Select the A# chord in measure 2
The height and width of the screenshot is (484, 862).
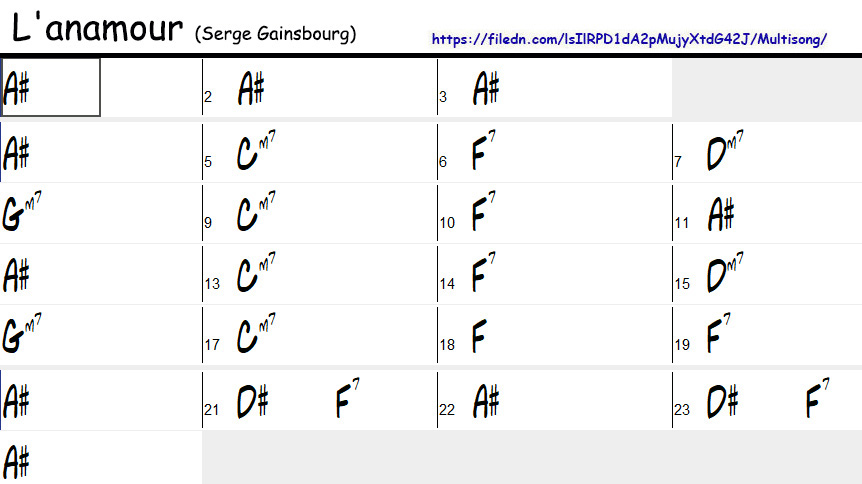tap(251, 89)
